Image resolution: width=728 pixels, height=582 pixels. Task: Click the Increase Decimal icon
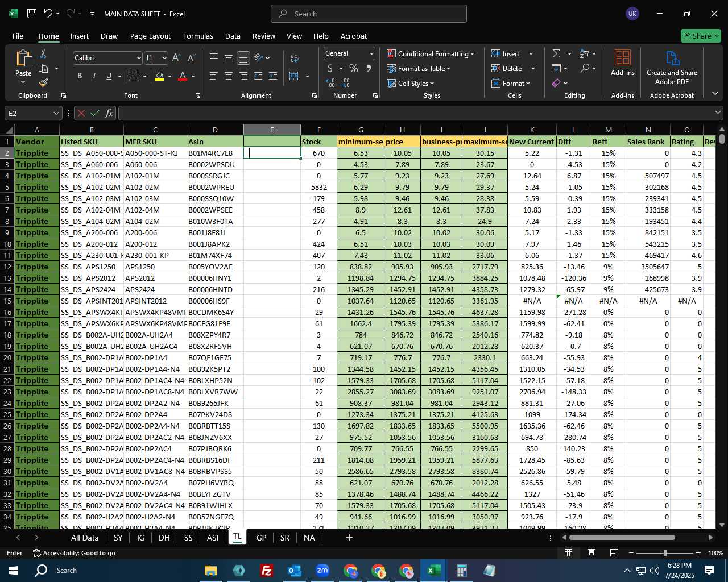pyautogui.click(x=330, y=83)
